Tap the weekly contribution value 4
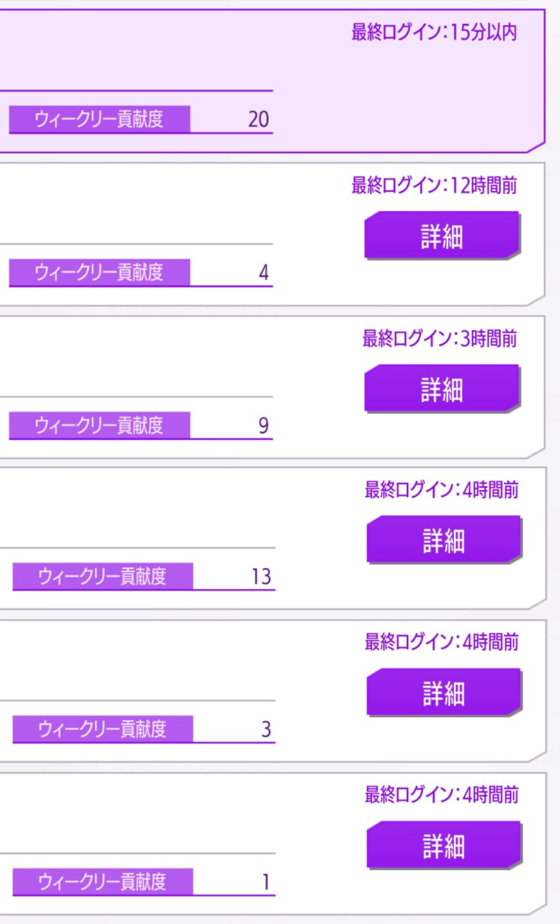 tap(263, 273)
